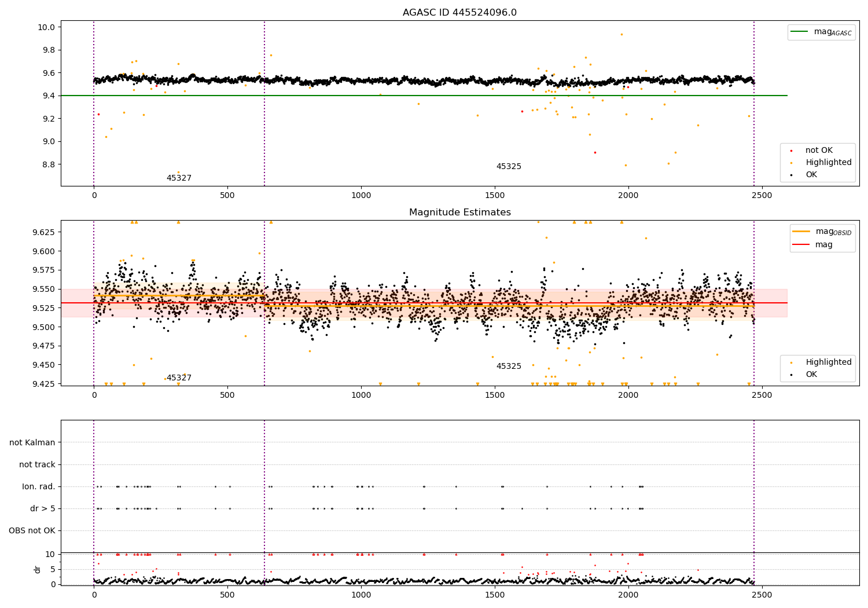
Task: Click "OK" entry below Highlighted in top legend
Action: 811,175
